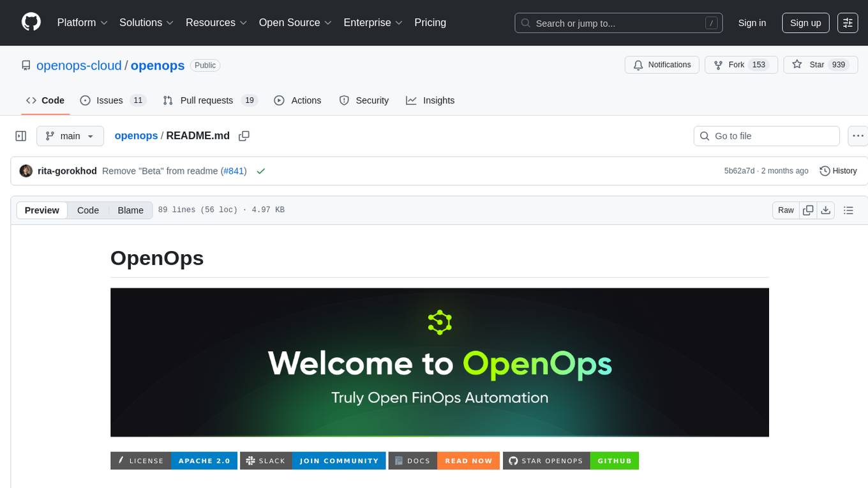The height and width of the screenshot is (488, 868).
Task: Click the Star OpenOps GitHub badge
Action: (x=571, y=461)
